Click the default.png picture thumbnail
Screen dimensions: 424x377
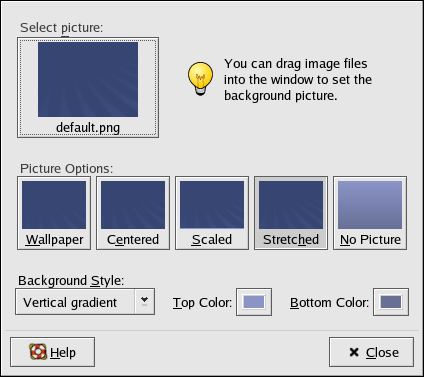click(88, 79)
